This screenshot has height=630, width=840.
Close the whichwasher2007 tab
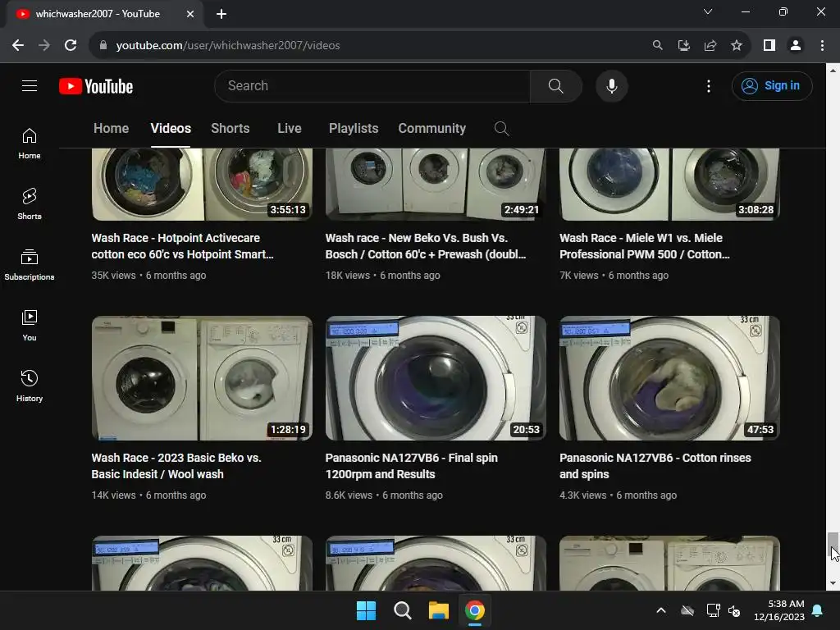190,14
